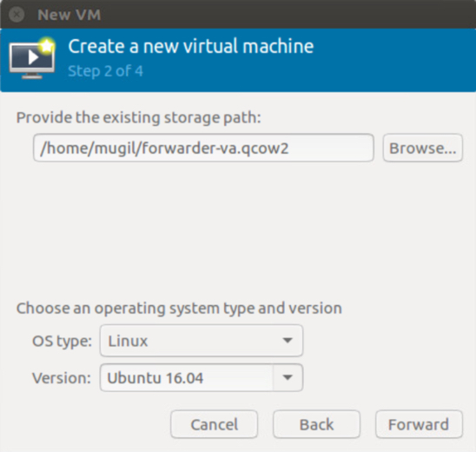This screenshot has height=452, width=476.
Task: Click the virtual machine monitor icon
Action: click(x=32, y=59)
